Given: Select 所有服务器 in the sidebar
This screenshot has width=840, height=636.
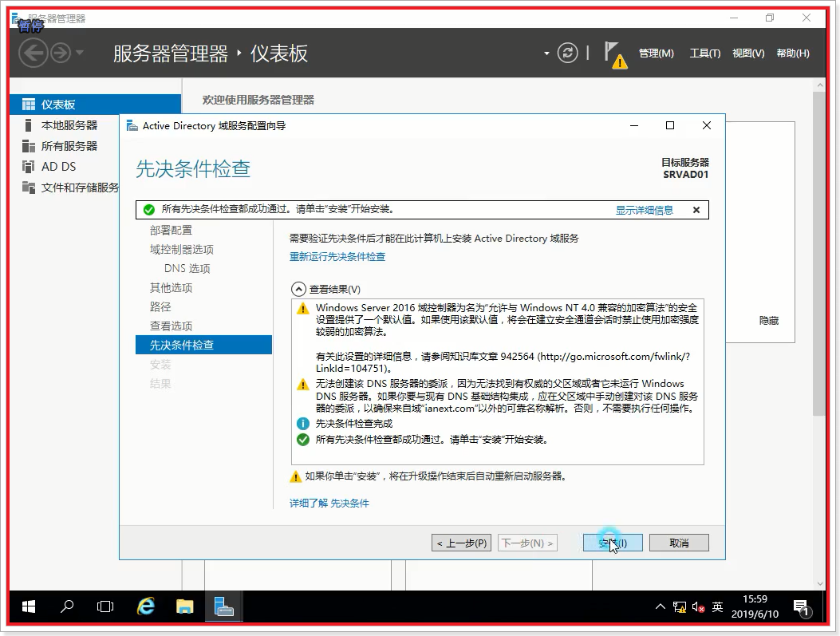Looking at the screenshot, I should [x=69, y=146].
